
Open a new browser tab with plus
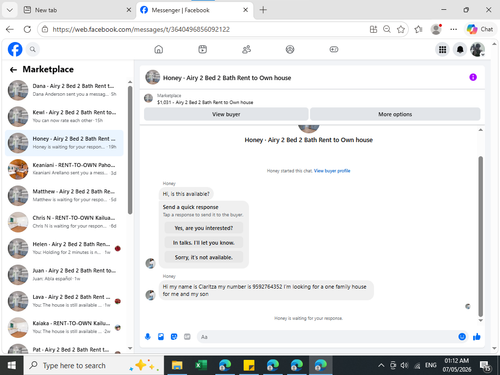263,10
